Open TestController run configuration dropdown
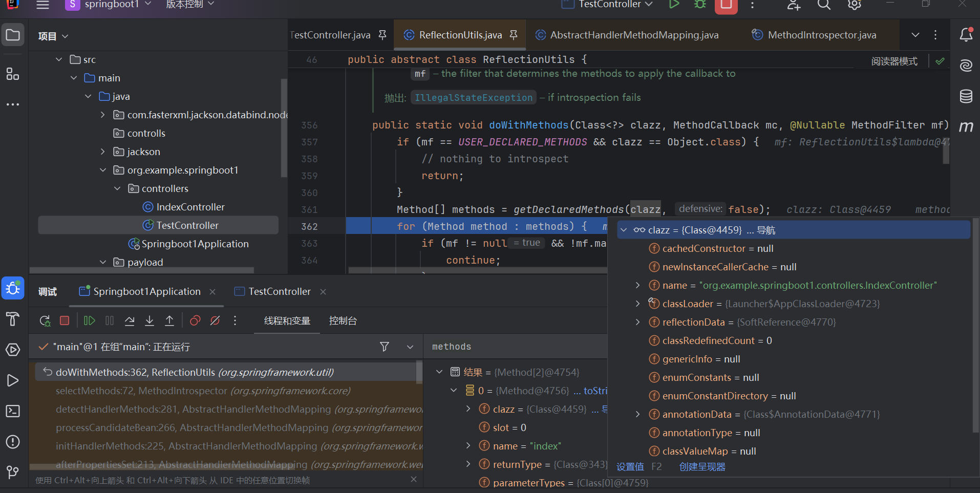 608,5
